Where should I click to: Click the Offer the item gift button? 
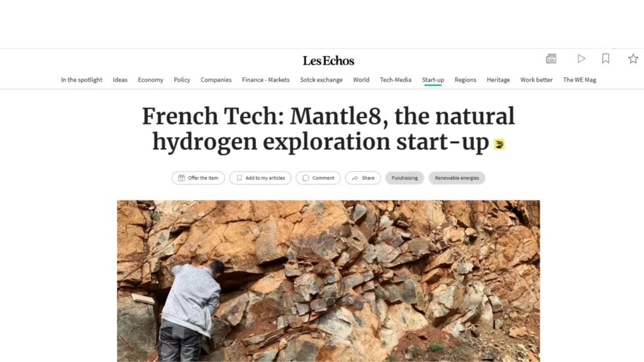[198, 178]
